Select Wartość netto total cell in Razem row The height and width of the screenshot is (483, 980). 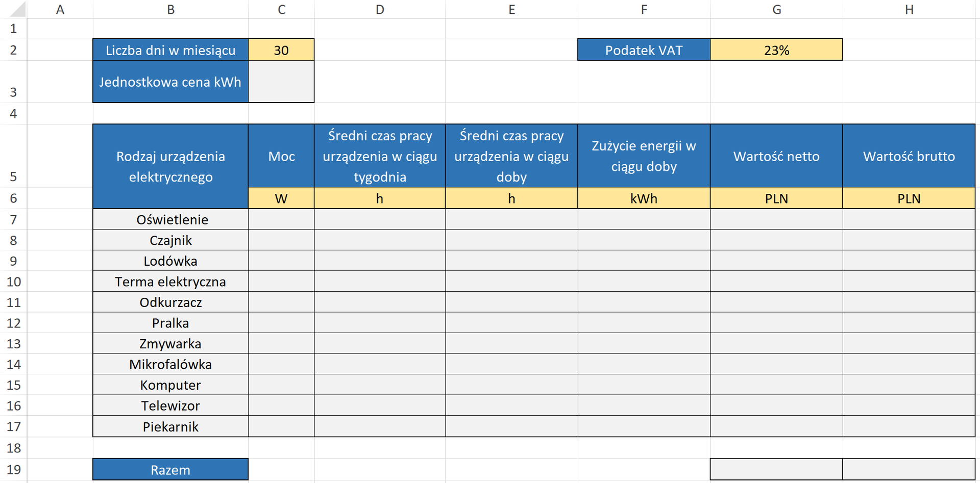point(776,469)
